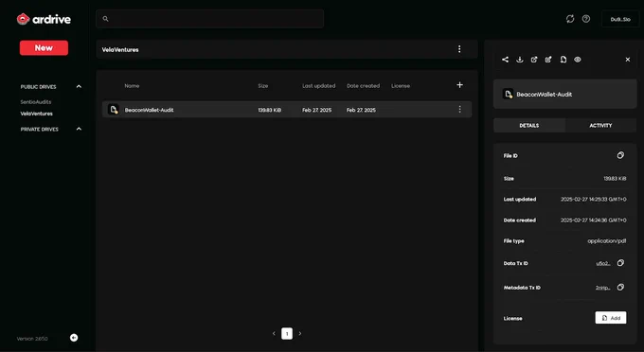Collapse the Public Drives section

point(79,86)
